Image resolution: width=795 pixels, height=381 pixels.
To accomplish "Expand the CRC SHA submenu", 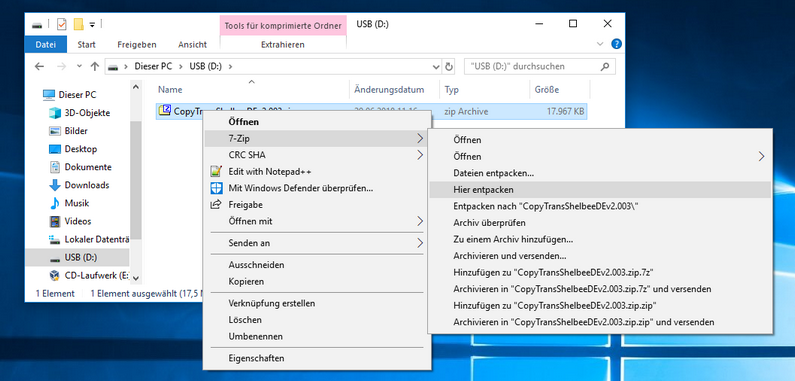I will (420, 155).
